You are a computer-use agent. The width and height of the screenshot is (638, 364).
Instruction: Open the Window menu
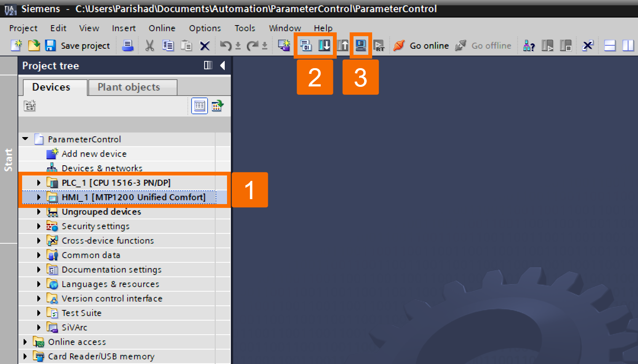coord(285,28)
